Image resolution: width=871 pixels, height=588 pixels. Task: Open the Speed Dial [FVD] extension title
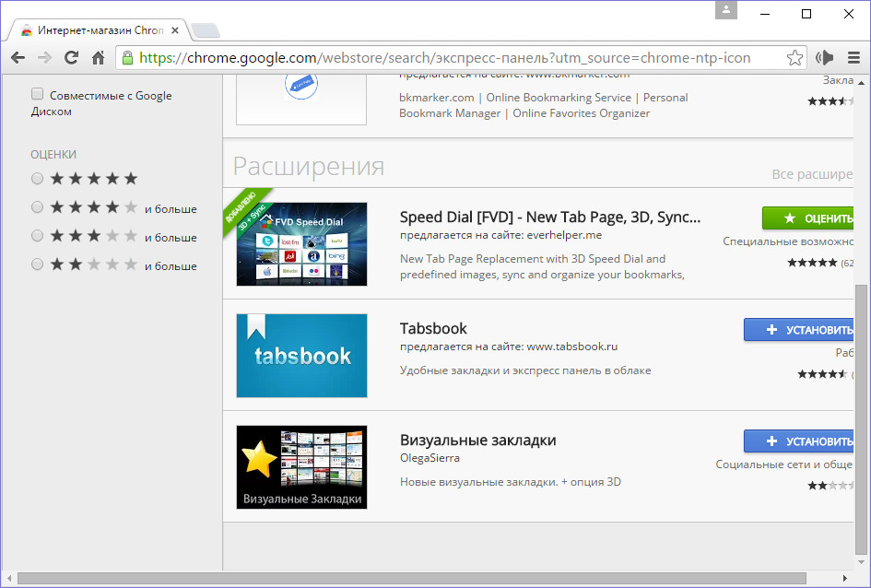point(550,218)
